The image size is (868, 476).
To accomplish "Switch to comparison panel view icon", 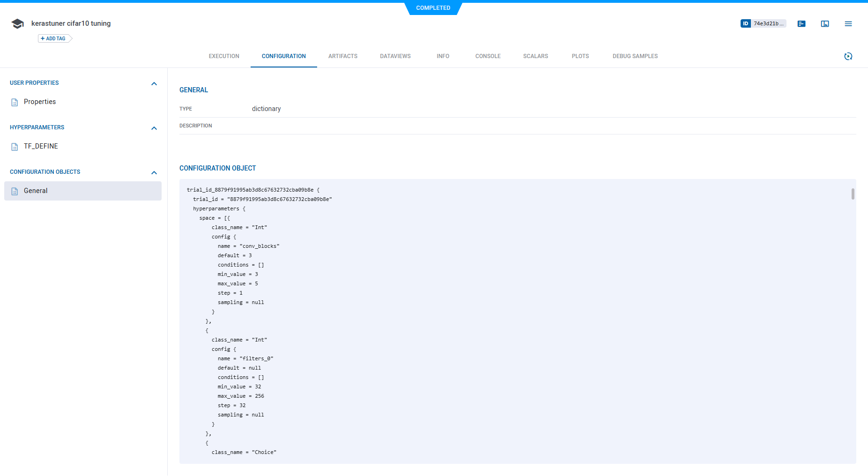I will click(x=825, y=23).
